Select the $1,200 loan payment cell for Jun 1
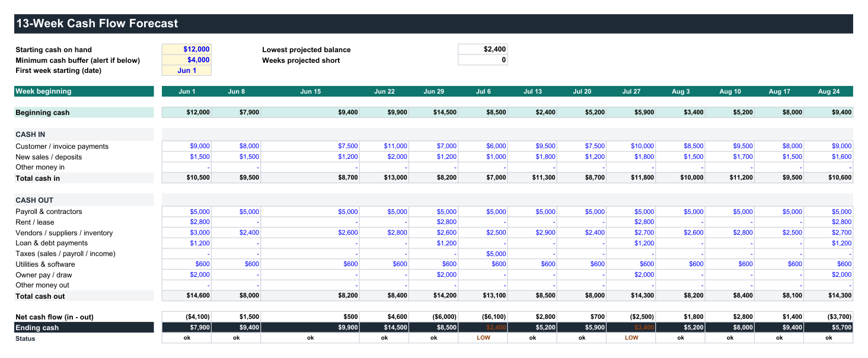Image resolution: width=868 pixels, height=358 pixels. tap(186, 243)
